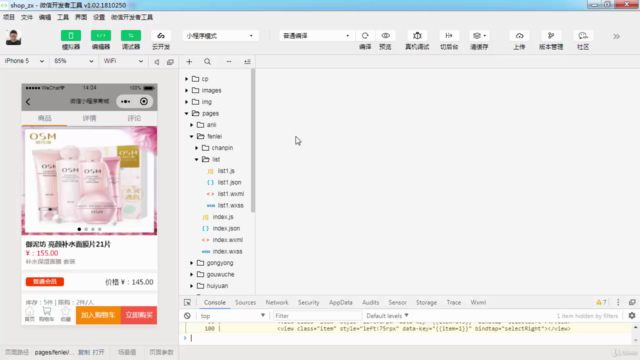The width and height of the screenshot is (640, 360).
Task: Open the compile mode dropdown
Action: pyautogui.click(x=316, y=36)
